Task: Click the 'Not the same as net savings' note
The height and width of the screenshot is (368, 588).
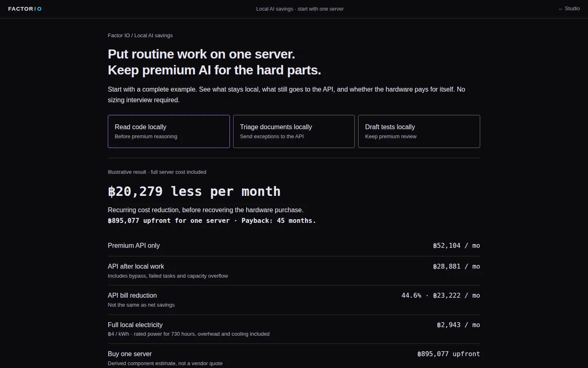Action: click(x=141, y=305)
